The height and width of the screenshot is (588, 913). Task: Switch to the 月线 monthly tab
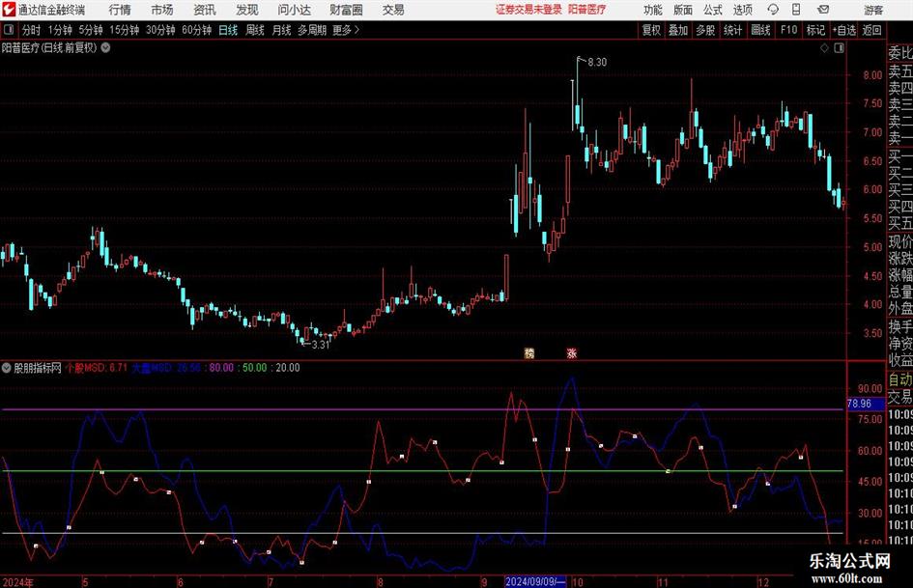click(281, 30)
